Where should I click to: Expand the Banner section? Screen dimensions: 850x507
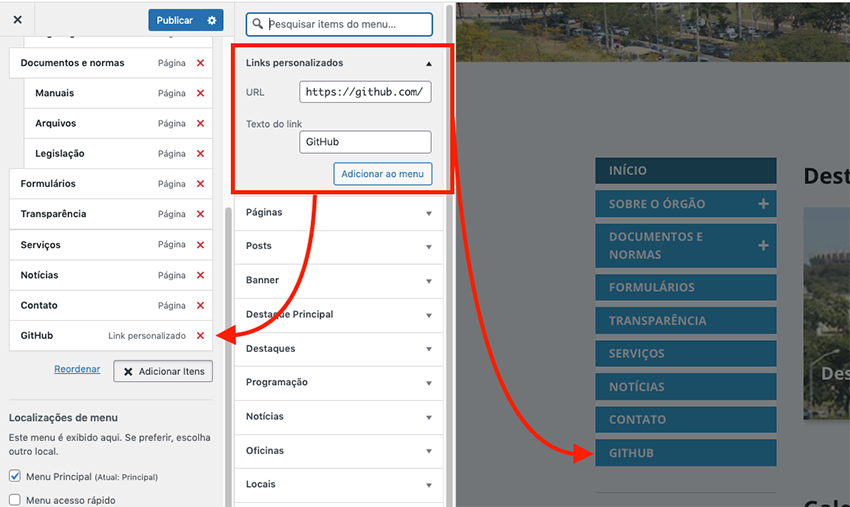tap(339, 280)
